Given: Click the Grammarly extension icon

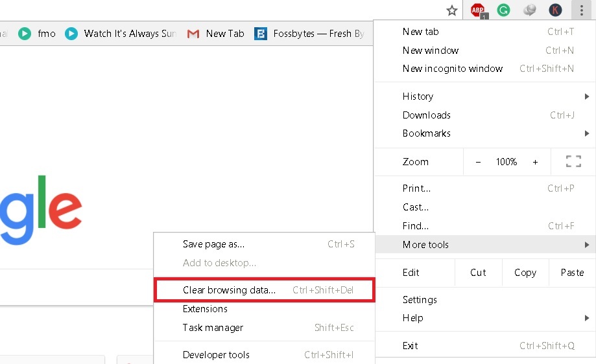Looking at the screenshot, I should coord(503,10).
